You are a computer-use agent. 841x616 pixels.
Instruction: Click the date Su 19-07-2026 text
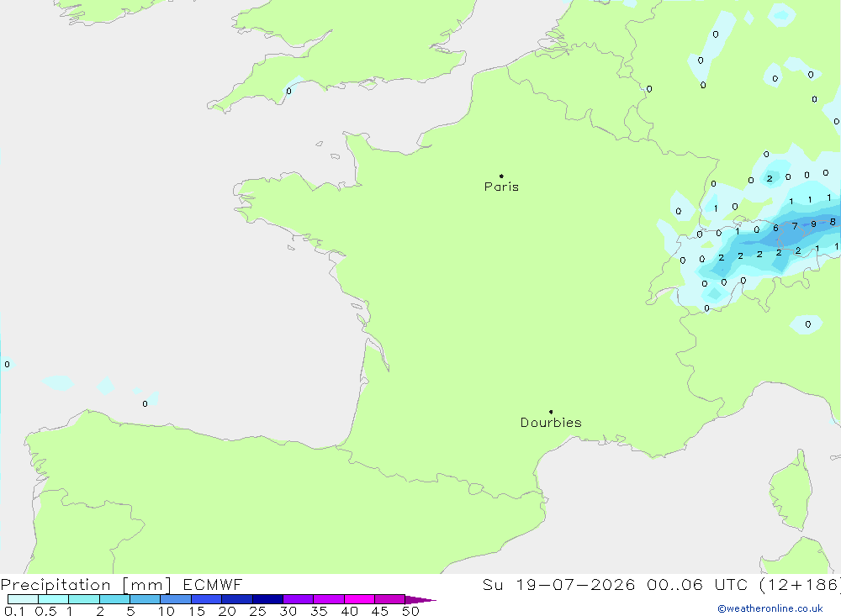click(x=558, y=584)
